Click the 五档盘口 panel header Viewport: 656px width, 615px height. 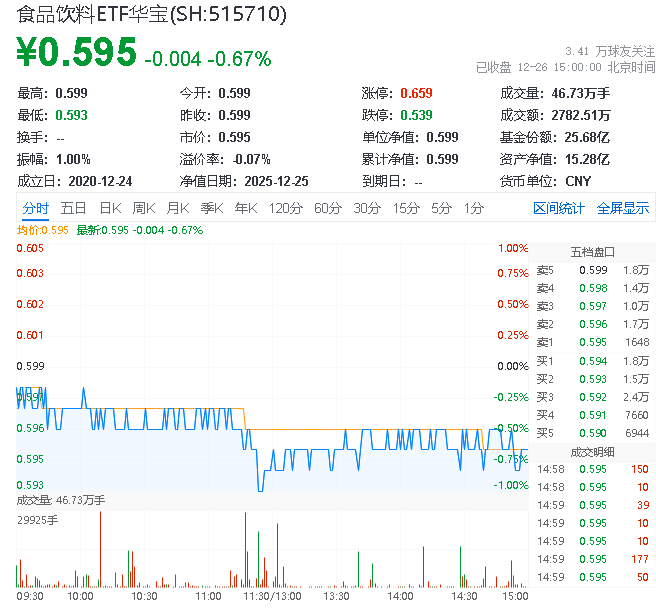[592, 251]
